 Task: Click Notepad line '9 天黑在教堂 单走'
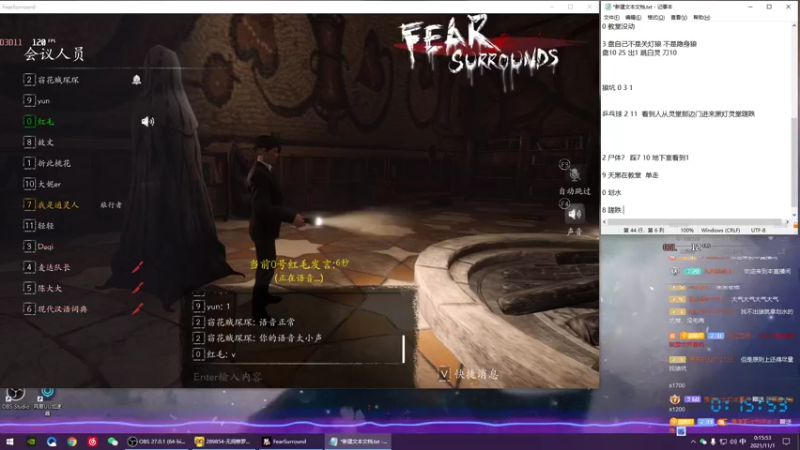[630, 175]
